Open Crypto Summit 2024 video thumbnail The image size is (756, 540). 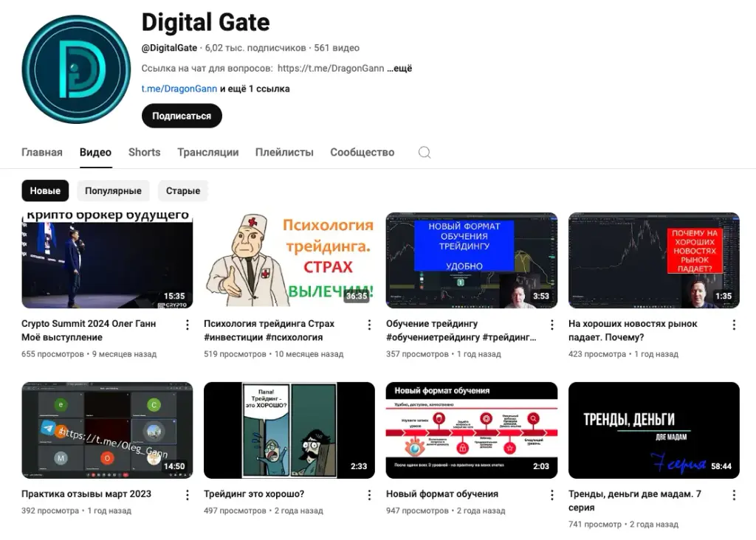tap(107, 260)
